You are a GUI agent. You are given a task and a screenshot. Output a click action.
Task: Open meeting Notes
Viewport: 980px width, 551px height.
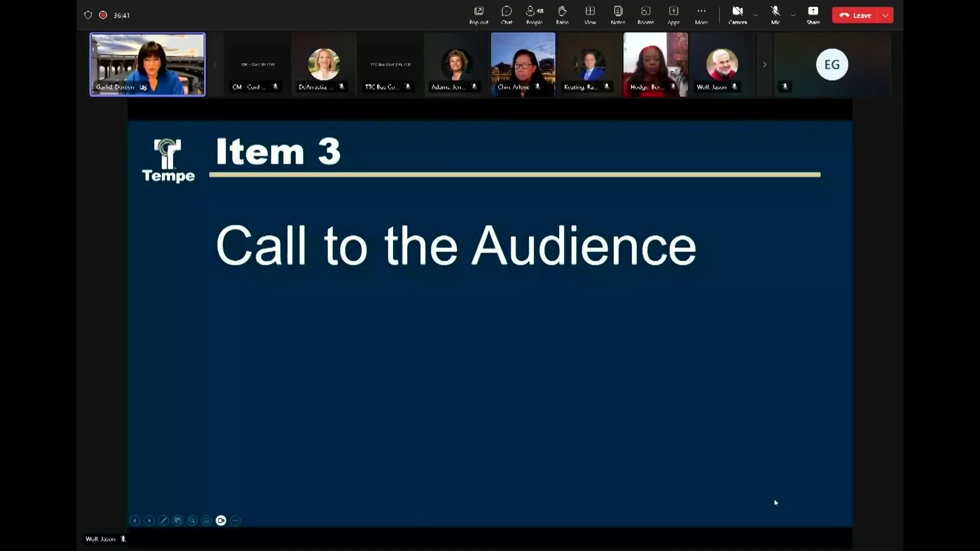tap(618, 15)
